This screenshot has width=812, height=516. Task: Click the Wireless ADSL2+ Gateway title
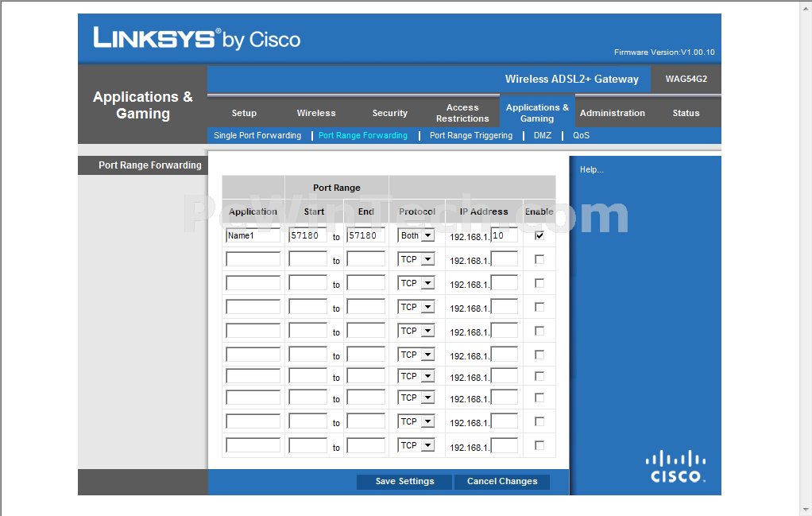click(572, 79)
